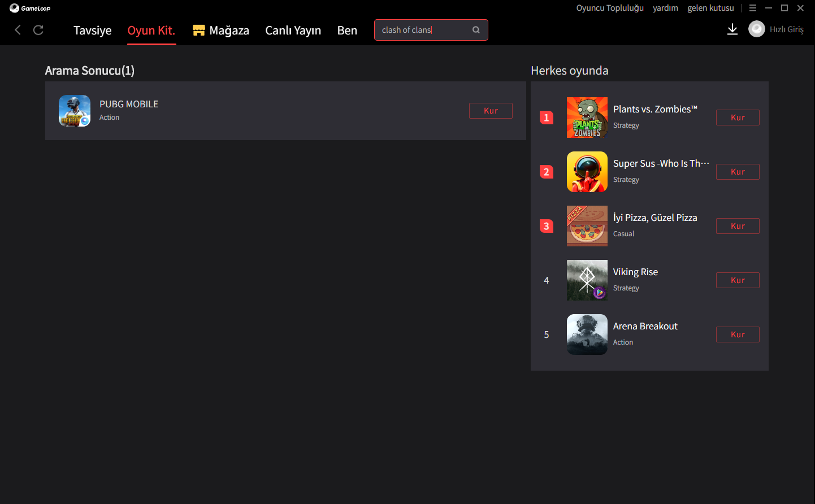Click the user avatar icon
The width and height of the screenshot is (815, 504).
(757, 29)
